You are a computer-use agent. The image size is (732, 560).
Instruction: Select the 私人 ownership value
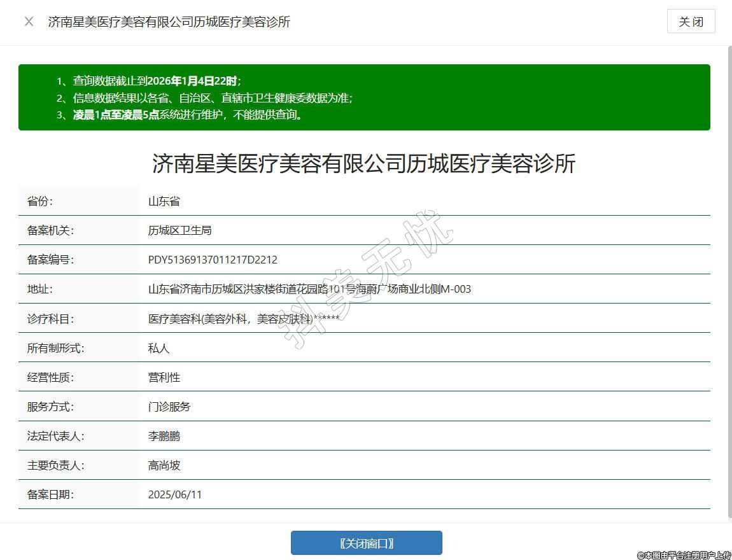tap(159, 348)
